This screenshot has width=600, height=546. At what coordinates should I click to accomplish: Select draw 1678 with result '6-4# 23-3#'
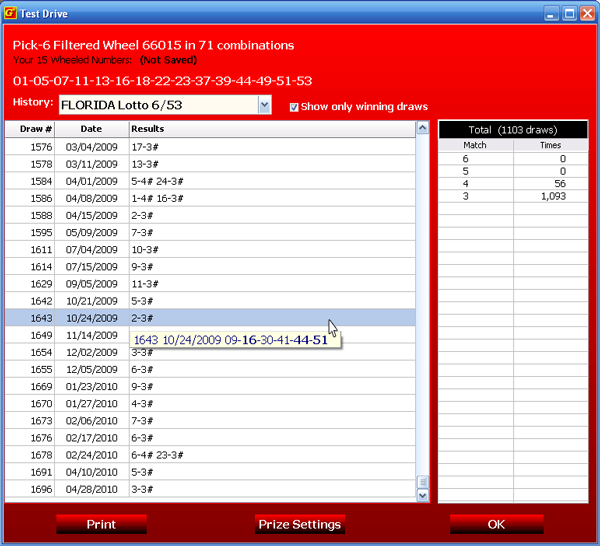[210, 455]
